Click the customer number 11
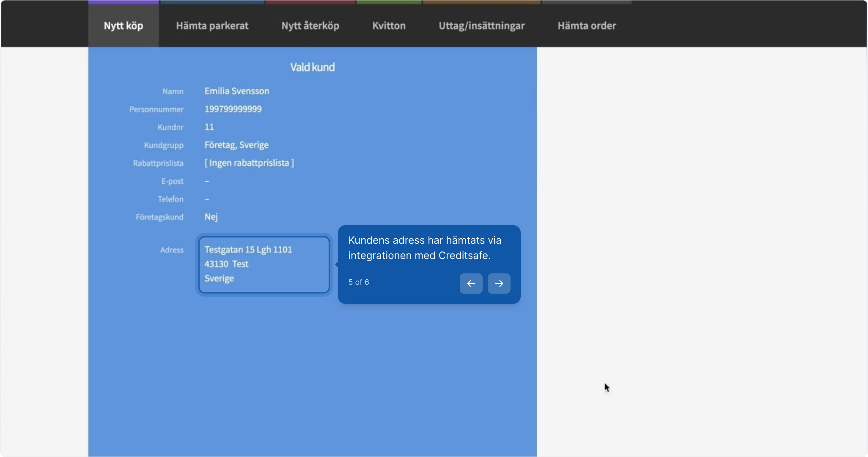The image size is (868, 457). coord(209,127)
